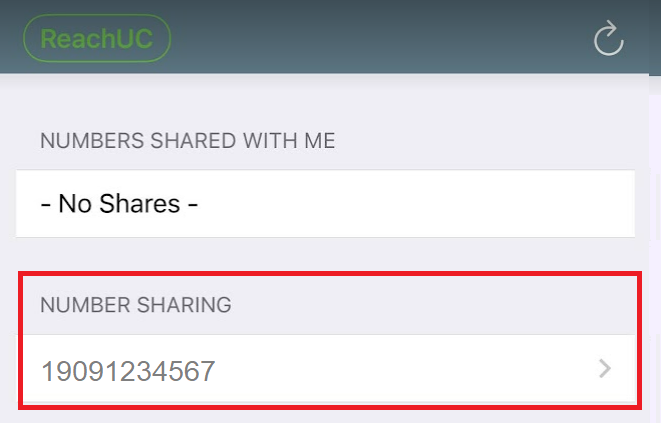
Task: Tap the gray disclosure arrow on number row
Action: click(605, 369)
